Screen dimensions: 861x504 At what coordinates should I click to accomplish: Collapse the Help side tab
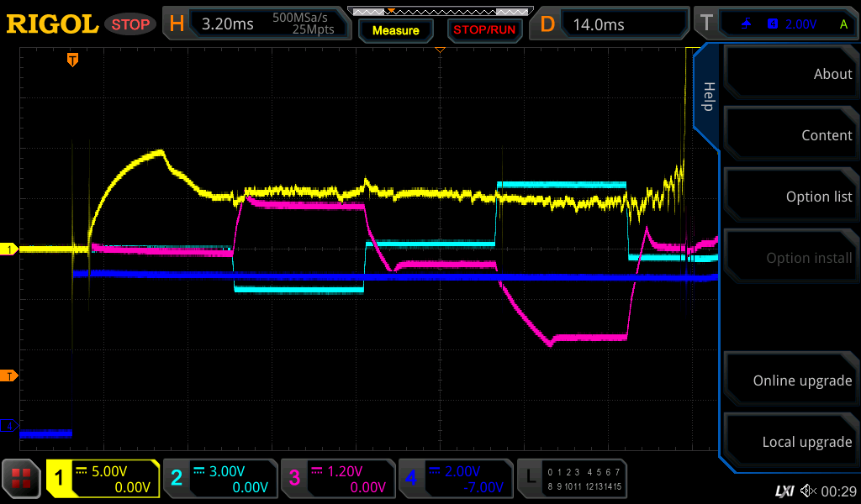coord(707,96)
